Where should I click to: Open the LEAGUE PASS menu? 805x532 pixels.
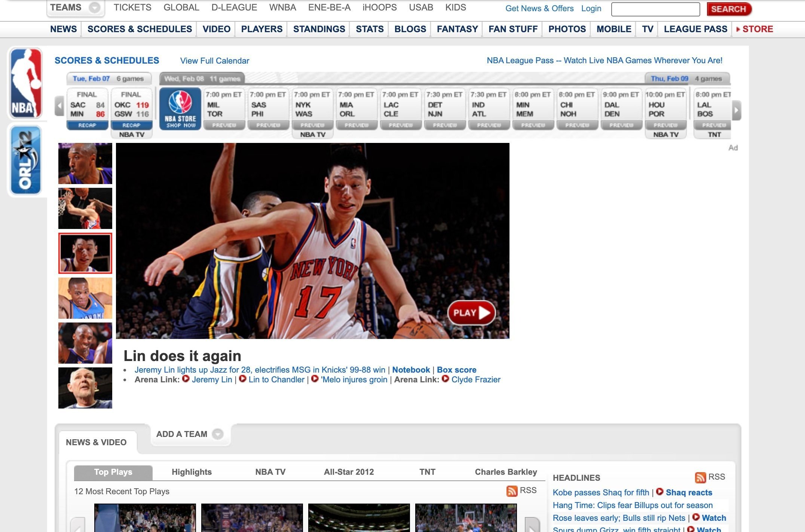696,29
